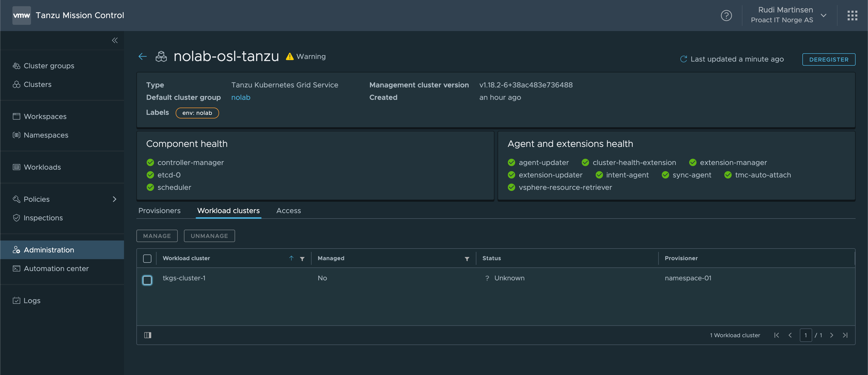Click the agent-updater health check icon

coord(512,163)
